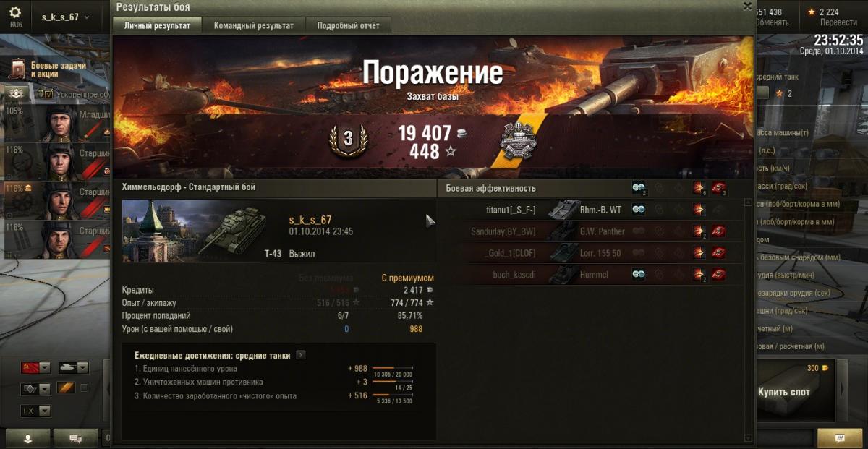Click the 3rd class mastery badge
868x449 pixels.
point(347,140)
